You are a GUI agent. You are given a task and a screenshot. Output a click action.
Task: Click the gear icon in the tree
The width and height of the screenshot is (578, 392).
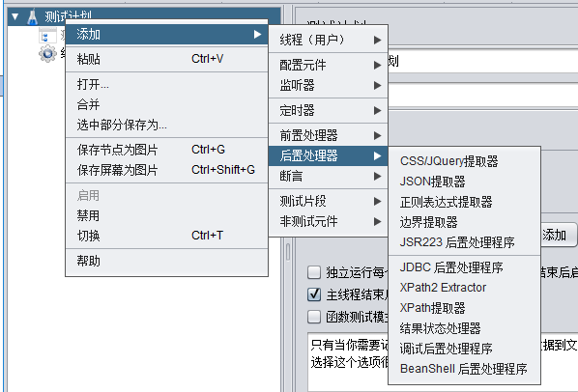point(48,54)
